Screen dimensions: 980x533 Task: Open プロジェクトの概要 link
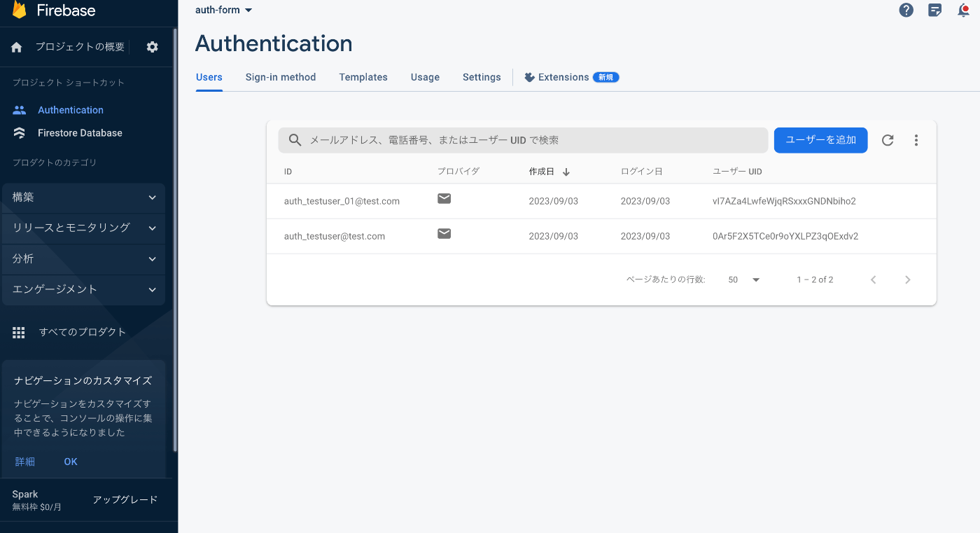(80, 47)
